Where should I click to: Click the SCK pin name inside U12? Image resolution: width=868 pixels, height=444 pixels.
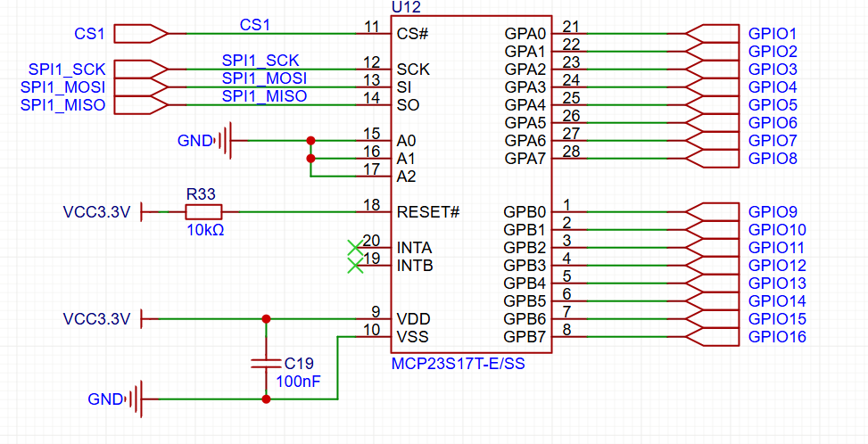[414, 70]
